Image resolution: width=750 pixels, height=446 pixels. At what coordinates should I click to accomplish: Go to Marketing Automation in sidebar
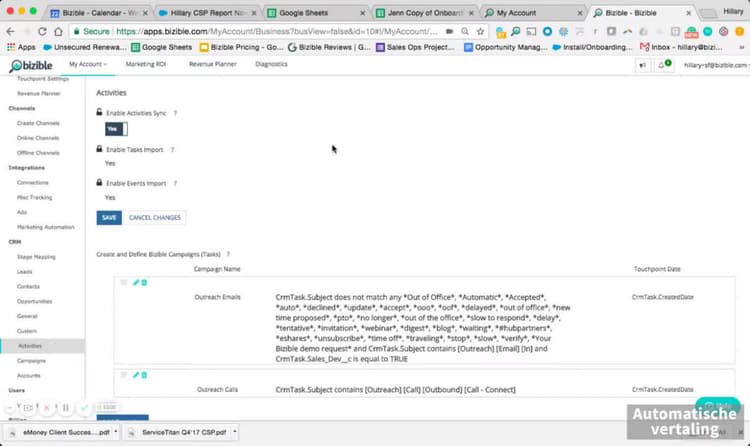tap(45, 227)
